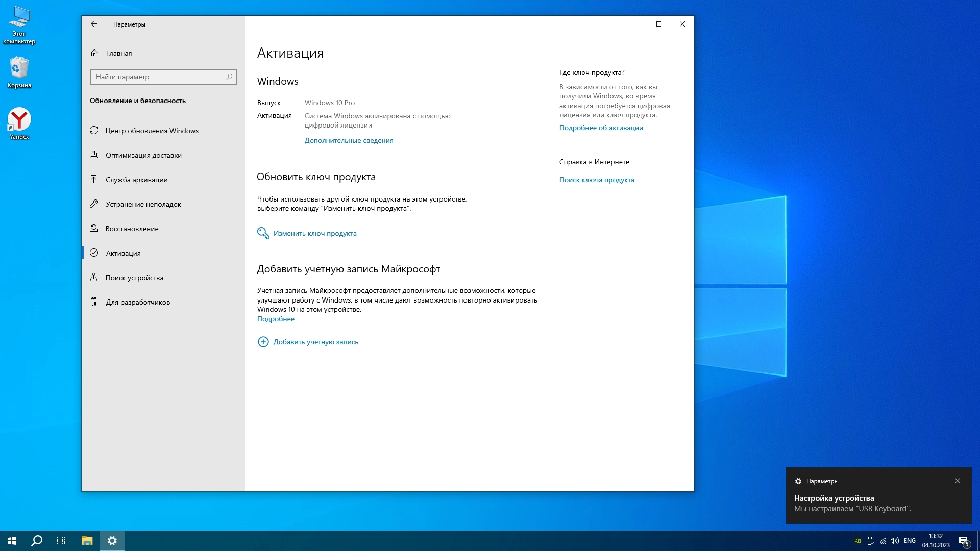Click the back arrow in Settings
The height and width of the screenshot is (551, 980).
(94, 24)
